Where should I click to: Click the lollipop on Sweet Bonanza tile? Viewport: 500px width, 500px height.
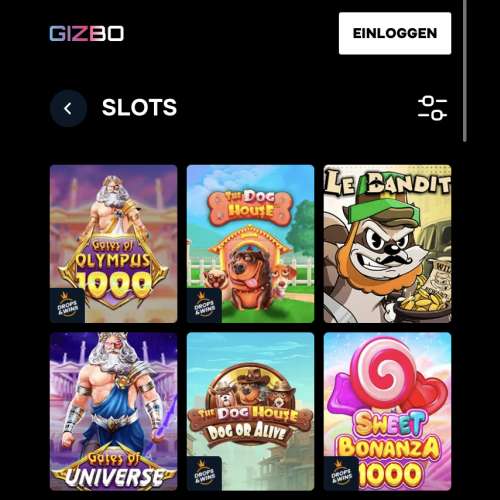point(387,372)
